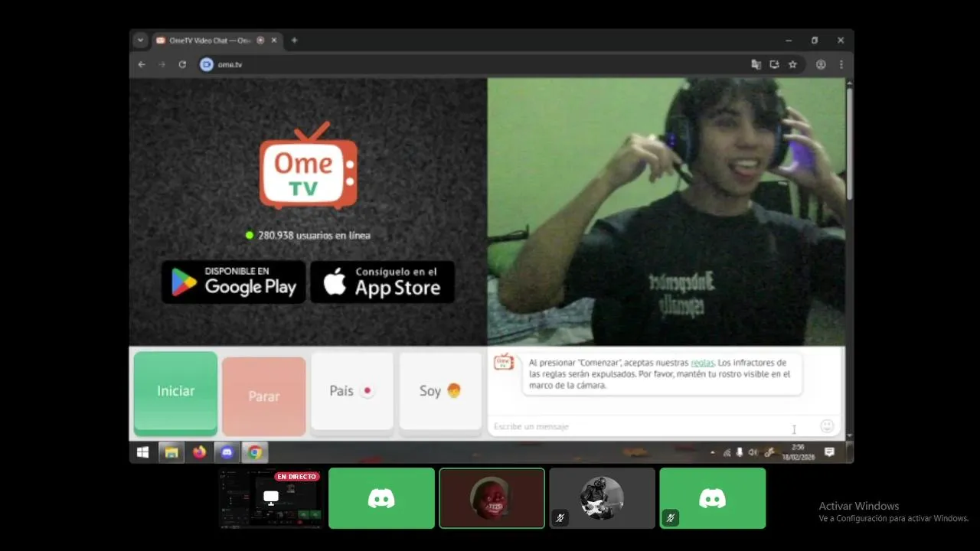
Task: Click the volume speaker tray icon
Action: point(753,452)
